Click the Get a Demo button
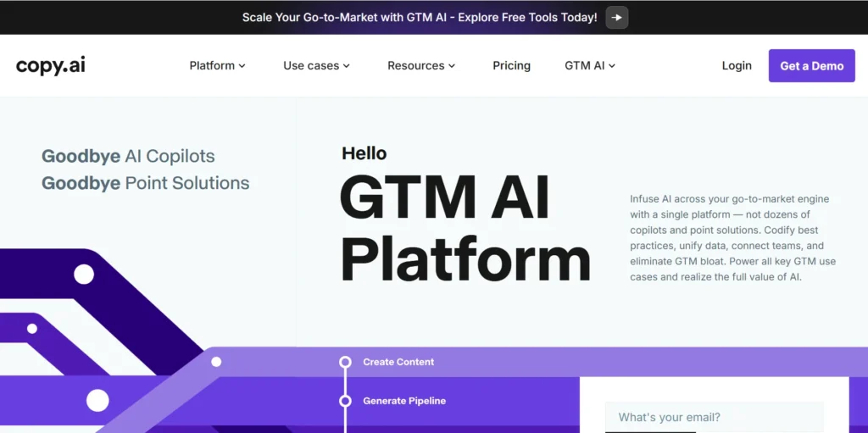The image size is (868, 433). click(811, 66)
